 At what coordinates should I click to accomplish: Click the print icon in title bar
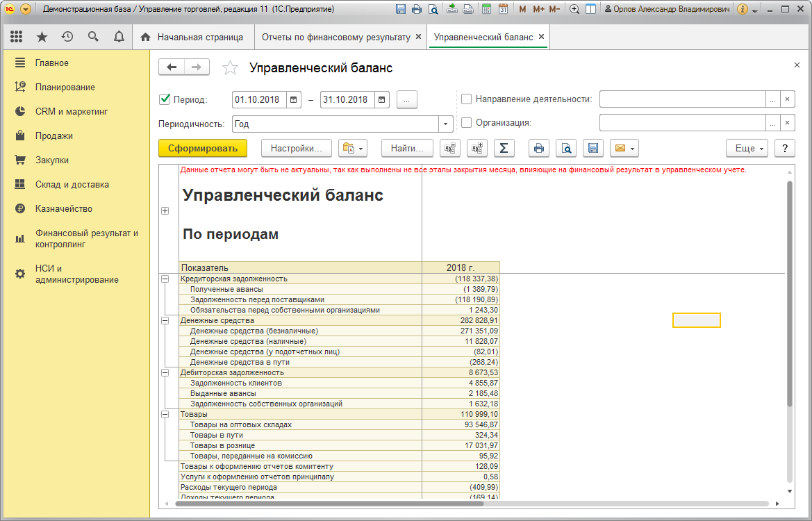416,9
